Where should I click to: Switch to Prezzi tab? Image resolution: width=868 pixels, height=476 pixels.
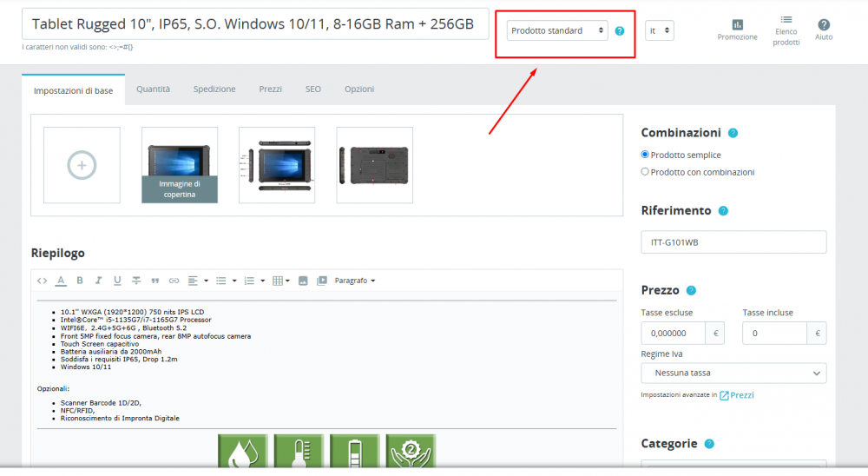(x=270, y=89)
